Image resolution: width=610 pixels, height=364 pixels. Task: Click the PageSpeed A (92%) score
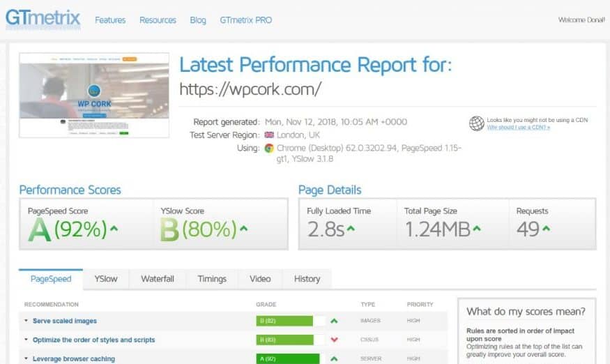pos(68,229)
